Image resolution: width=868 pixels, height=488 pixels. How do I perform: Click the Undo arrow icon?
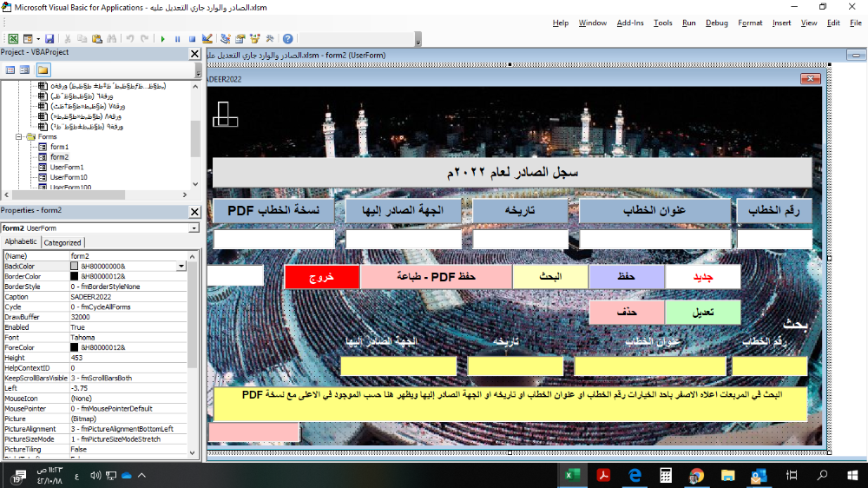130,39
